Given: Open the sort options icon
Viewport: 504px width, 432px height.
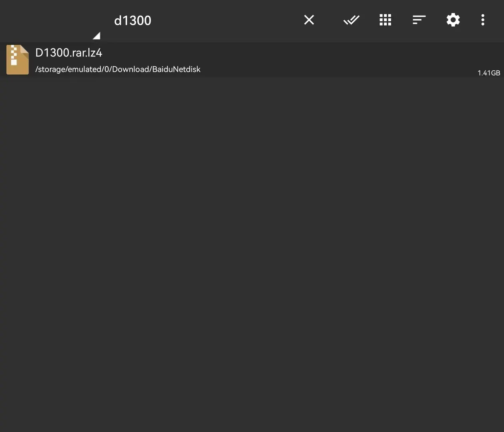Looking at the screenshot, I should click(419, 20).
